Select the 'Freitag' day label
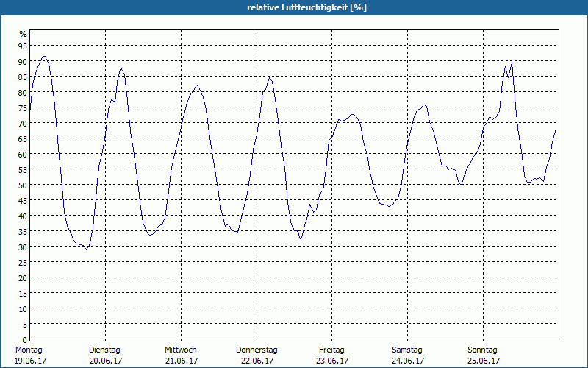This screenshot has height=368, width=588. [x=332, y=350]
